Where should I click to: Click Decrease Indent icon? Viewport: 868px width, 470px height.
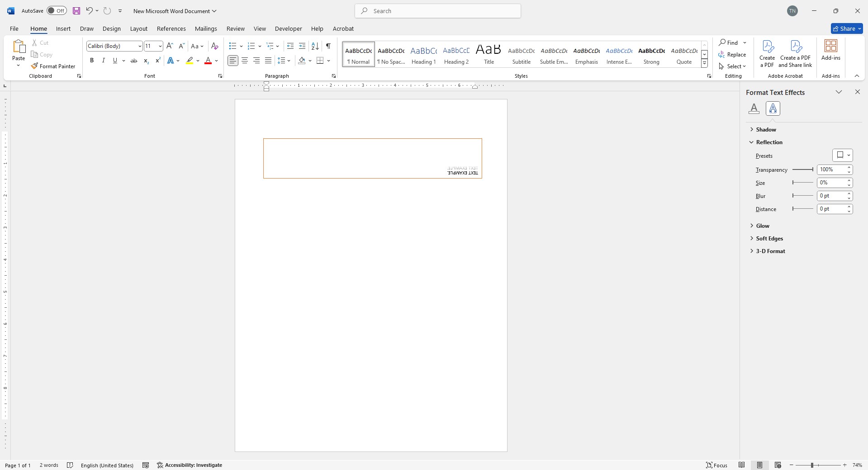[290, 46]
